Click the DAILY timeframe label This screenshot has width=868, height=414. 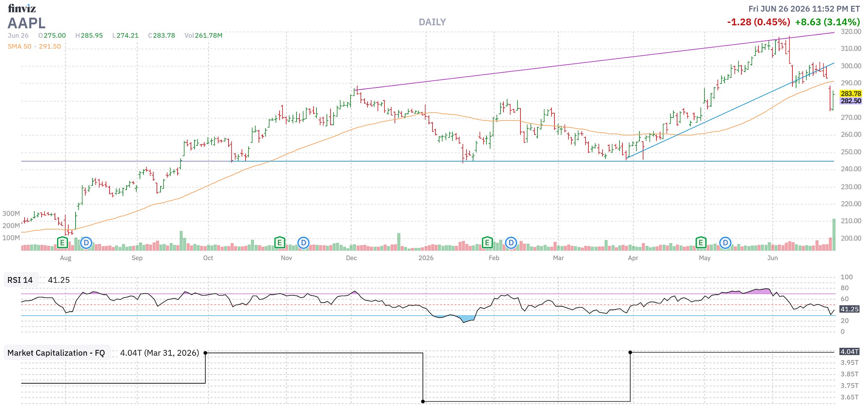[432, 22]
